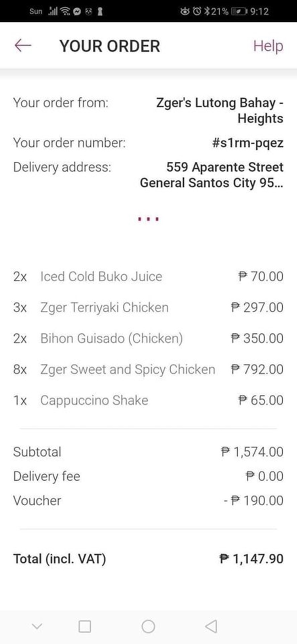Tap the Wi-Fi status icon
Image resolution: width=297 pixels, height=644 pixels.
coord(65,11)
